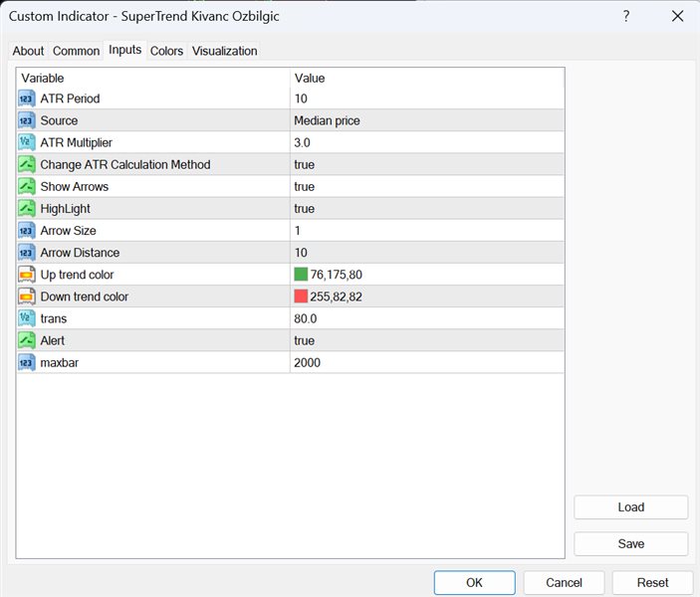This screenshot has height=597, width=700.
Task: Click the integer icon next to Source
Action: (x=26, y=120)
